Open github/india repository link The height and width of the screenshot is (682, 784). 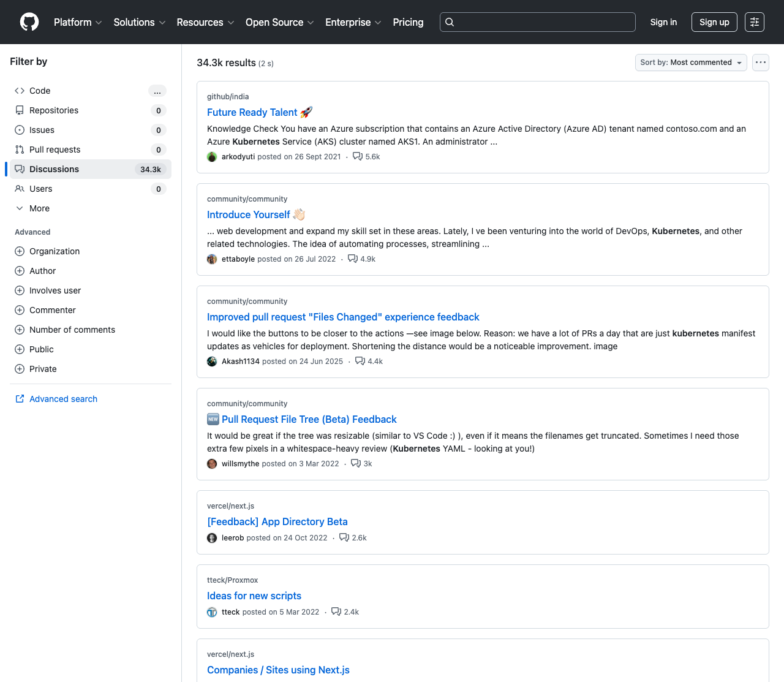pyautogui.click(x=228, y=97)
